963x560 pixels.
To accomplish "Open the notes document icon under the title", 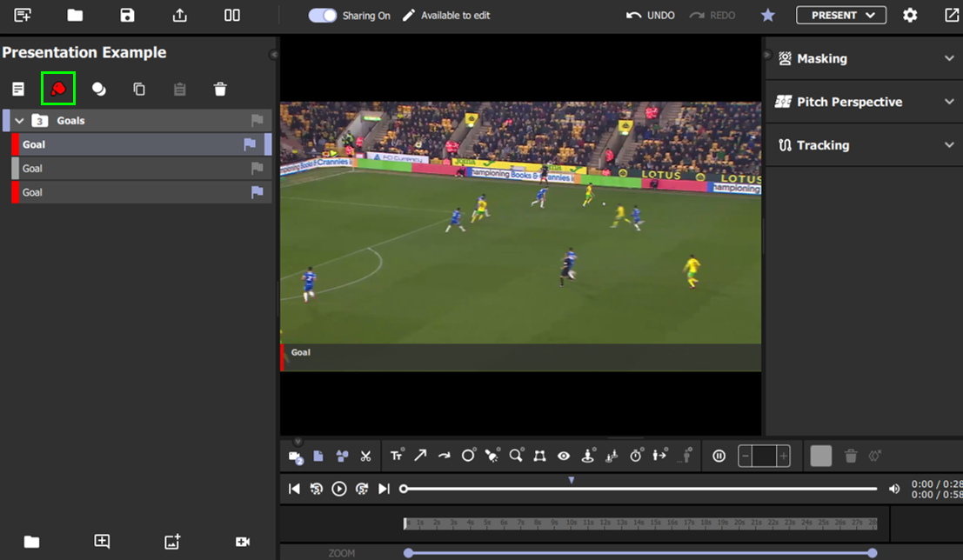I will pyautogui.click(x=18, y=89).
